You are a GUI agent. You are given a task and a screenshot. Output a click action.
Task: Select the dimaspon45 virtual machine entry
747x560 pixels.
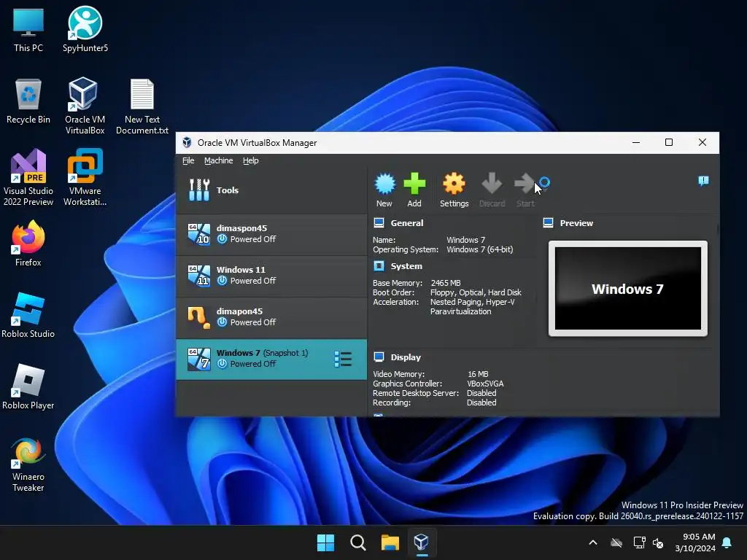pos(271,234)
